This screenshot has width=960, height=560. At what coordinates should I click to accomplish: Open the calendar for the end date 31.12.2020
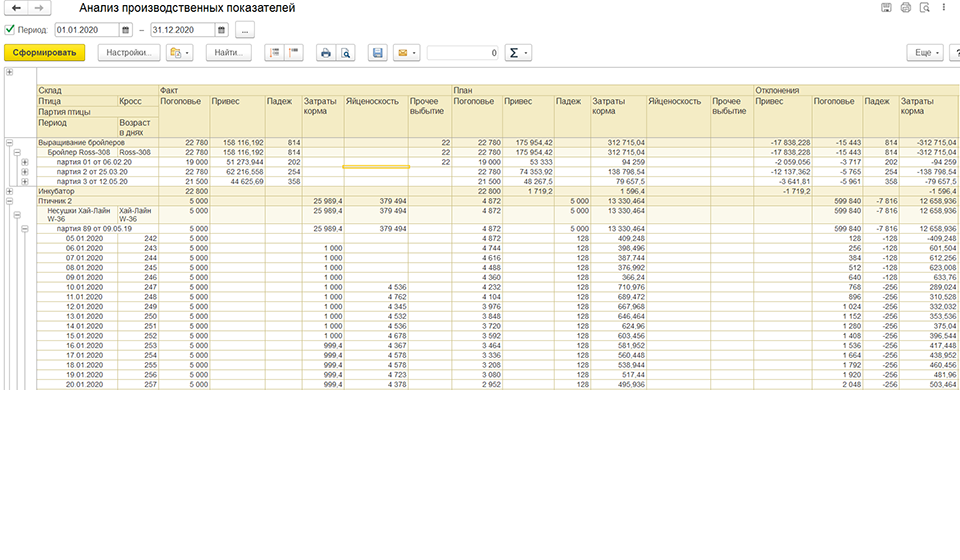(x=222, y=30)
